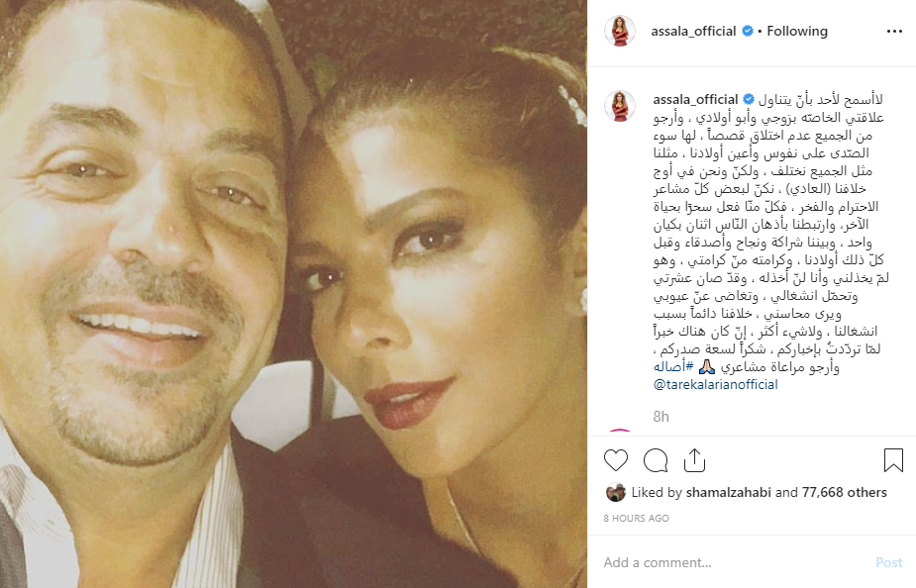Click small avatar next to Liked by
This screenshot has height=588, width=916.
(615, 493)
